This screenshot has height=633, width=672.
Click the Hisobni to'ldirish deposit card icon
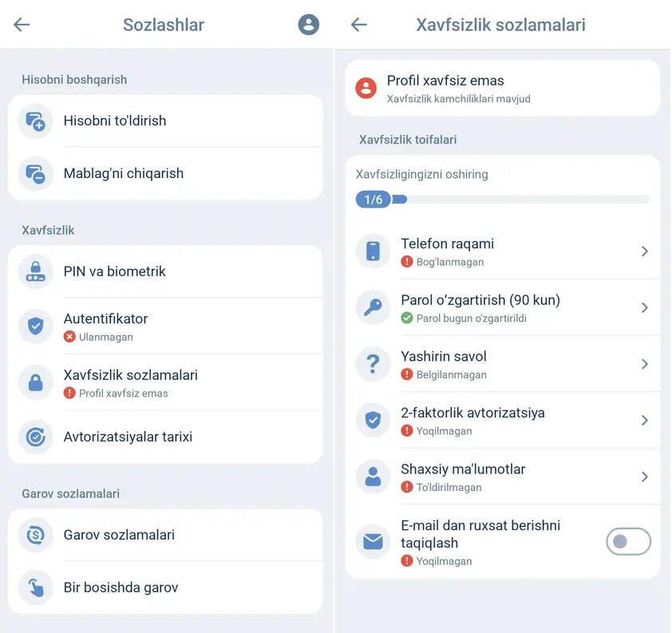point(35,121)
